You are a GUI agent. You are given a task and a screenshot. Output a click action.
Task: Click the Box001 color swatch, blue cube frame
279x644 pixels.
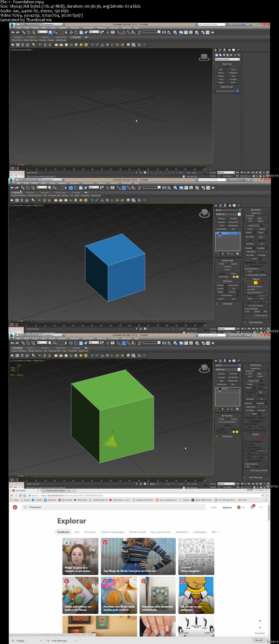click(240, 210)
